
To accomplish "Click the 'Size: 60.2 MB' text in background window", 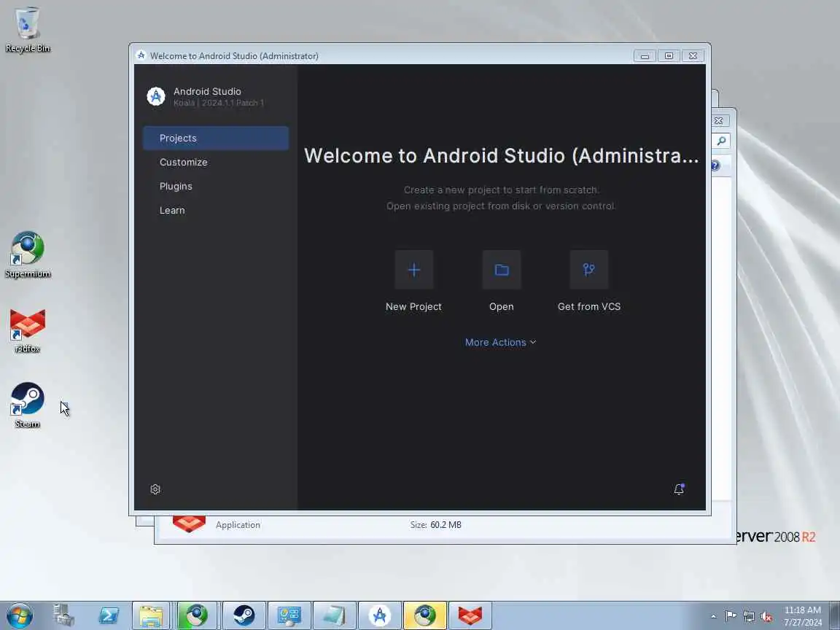I will click(435, 525).
